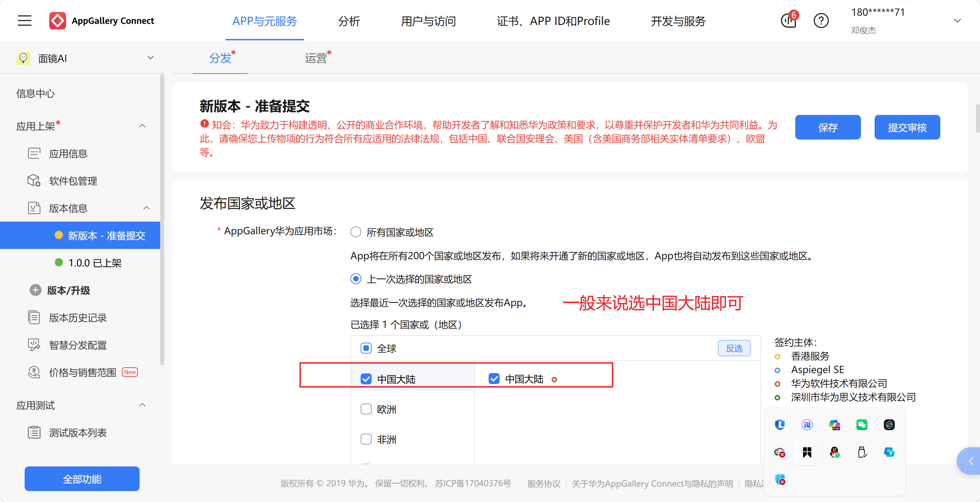
Task: Open the account dropdown arrow beside 180******71
Action: [957, 21]
